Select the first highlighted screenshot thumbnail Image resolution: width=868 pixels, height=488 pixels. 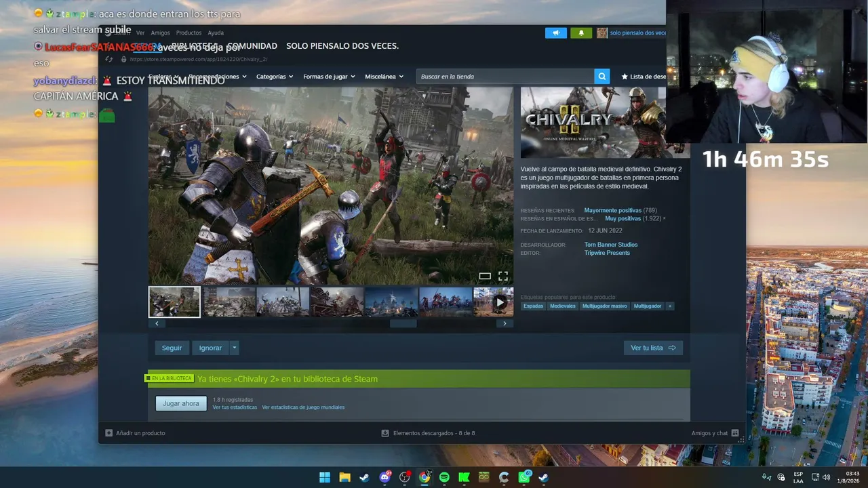pos(174,302)
